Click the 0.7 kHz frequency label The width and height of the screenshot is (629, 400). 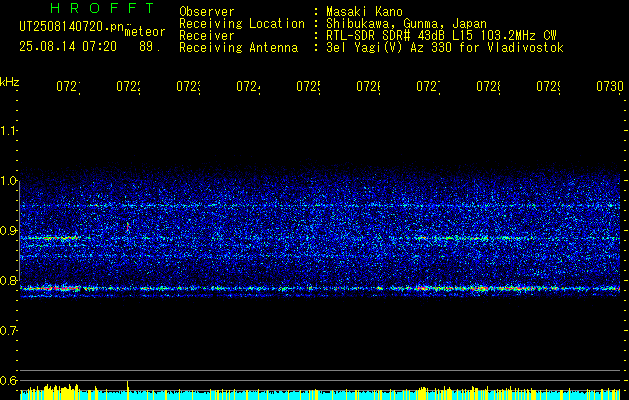[9, 331]
